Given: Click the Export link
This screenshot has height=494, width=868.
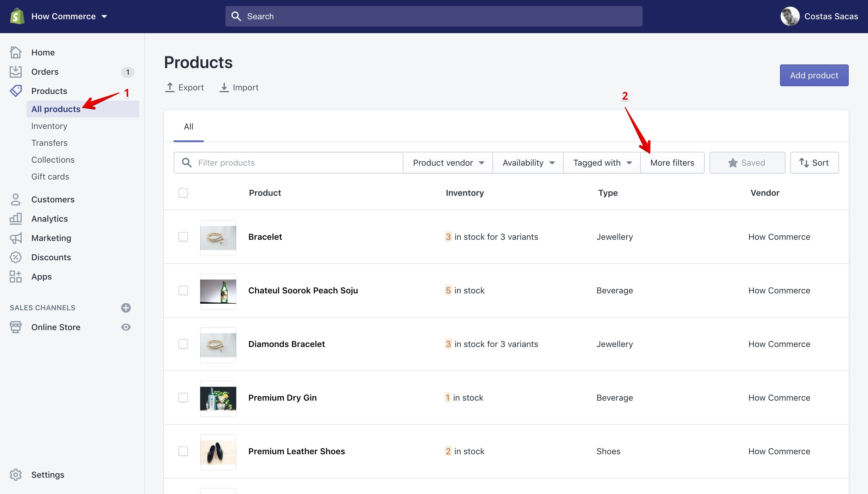Looking at the screenshot, I should (x=184, y=87).
